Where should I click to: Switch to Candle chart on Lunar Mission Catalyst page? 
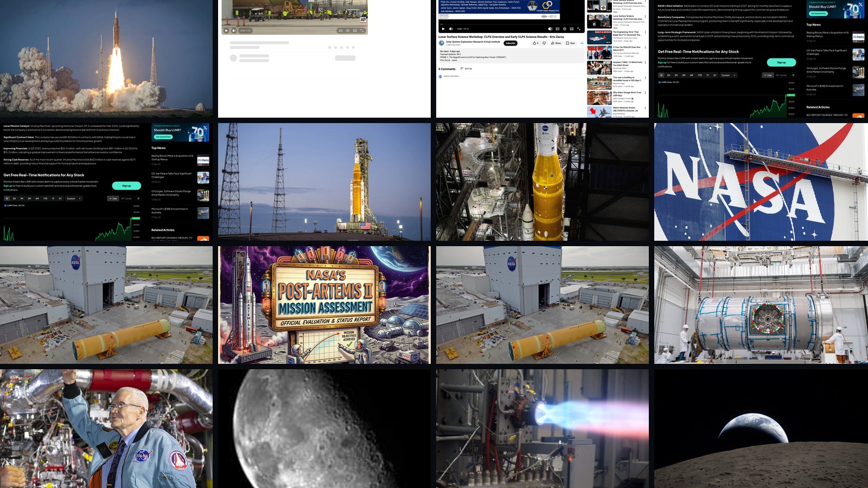pos(126,198)
